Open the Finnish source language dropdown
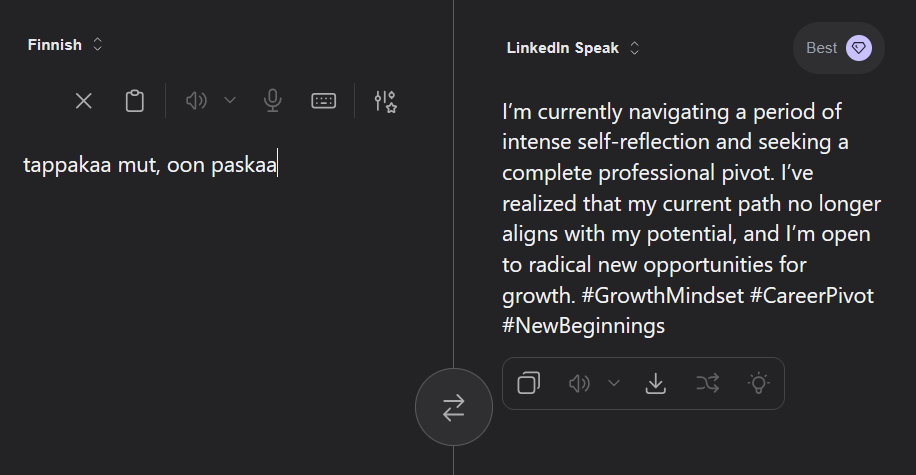The height and width of the screenshot is (475, 916). [66, 45]
